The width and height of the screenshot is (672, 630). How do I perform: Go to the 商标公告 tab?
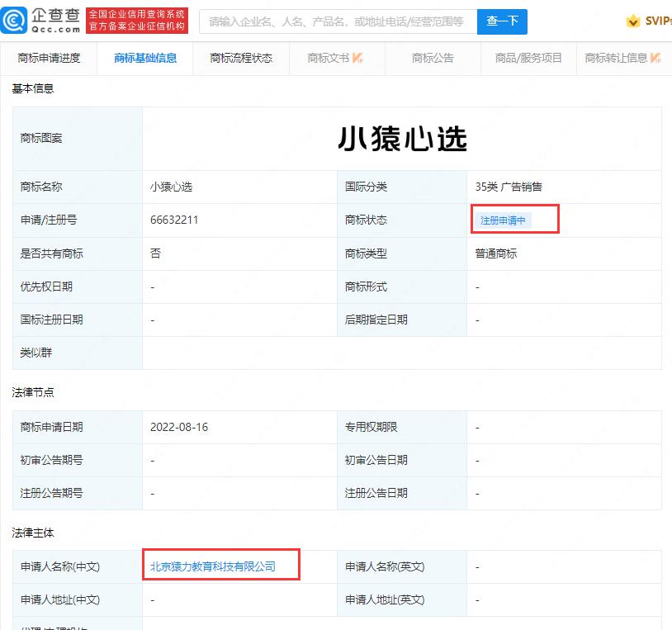pos(433,59)
